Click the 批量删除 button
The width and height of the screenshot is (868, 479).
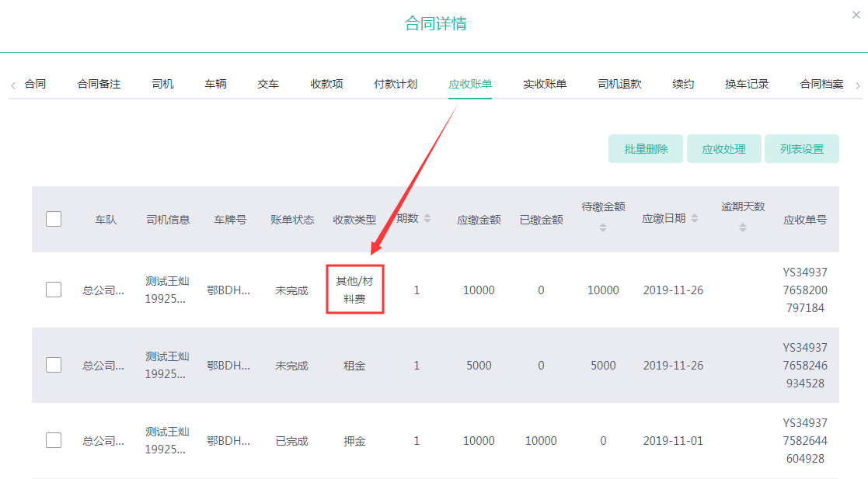(x=646, y=149)
